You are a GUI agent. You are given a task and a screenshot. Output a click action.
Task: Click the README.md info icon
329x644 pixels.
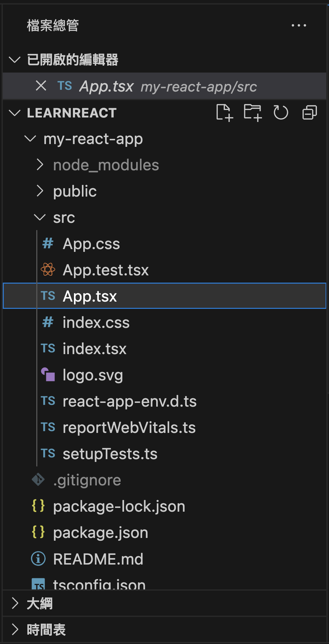tap(38, 559)
